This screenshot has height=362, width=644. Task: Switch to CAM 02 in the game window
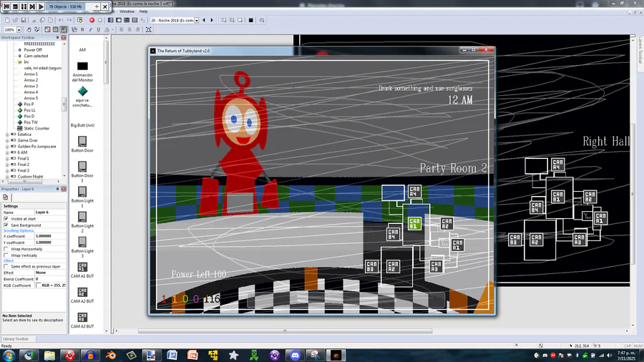tap(447, 224)
